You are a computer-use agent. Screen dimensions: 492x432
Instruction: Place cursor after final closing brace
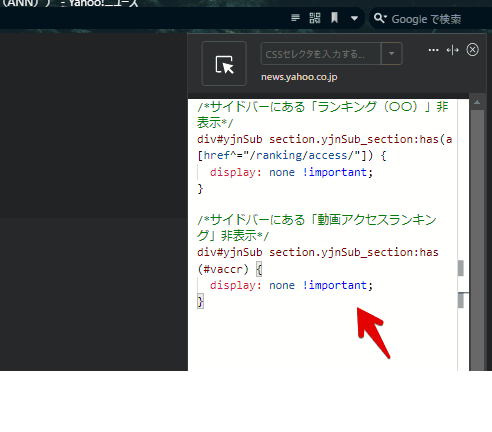pyautogui.click(x=203, y=302)
